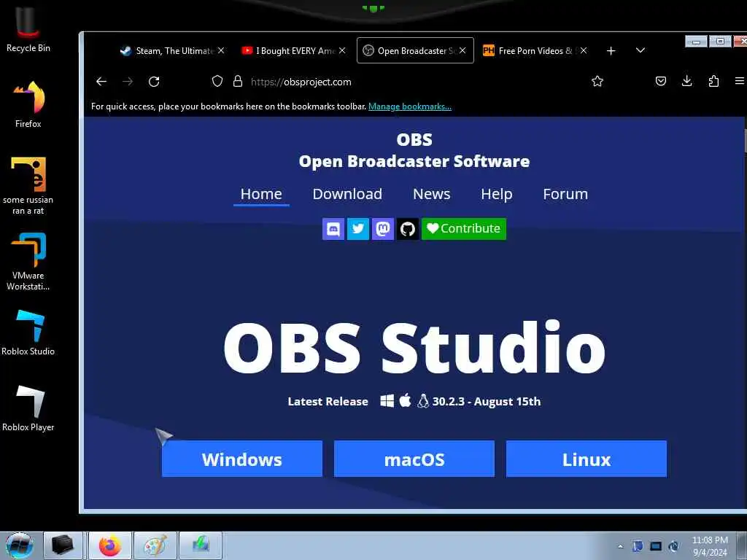Image resolution: width=747 pixels, height=560 pixels.
Task: Download OBS Studio for Linux
Action: coord(587,459)
